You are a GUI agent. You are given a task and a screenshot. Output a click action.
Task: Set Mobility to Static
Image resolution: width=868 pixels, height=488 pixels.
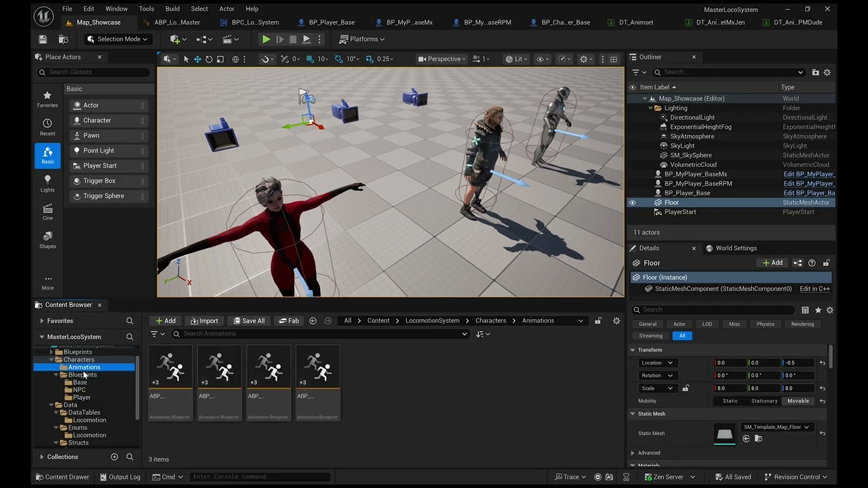[730, 401]
